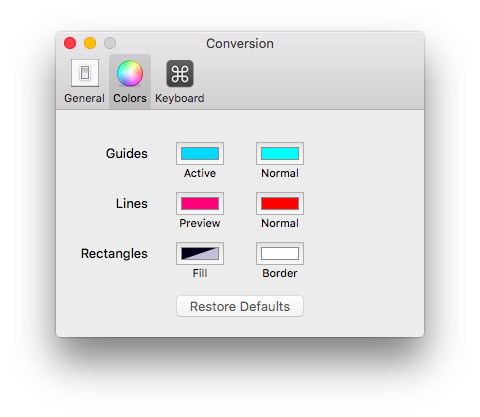Open the Guides Active color swatch

(x=200, y=153)
